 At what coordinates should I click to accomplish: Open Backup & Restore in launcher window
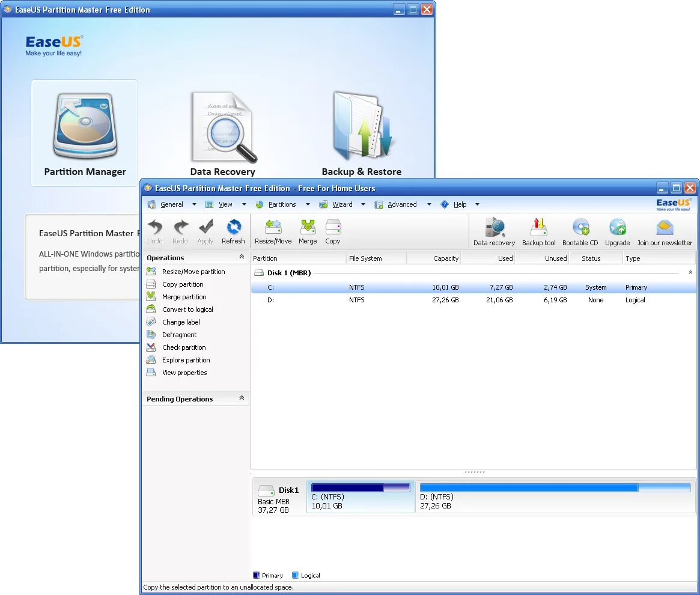coord(362,133)
